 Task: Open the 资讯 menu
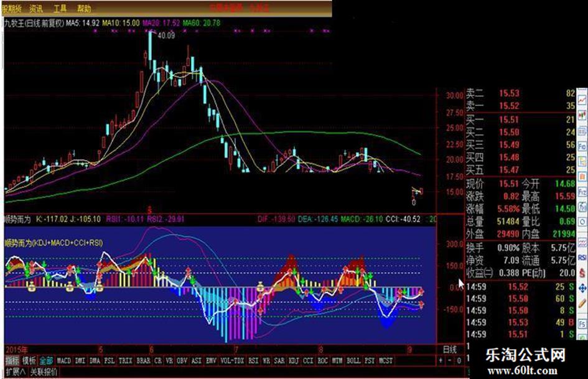[36, 8]
